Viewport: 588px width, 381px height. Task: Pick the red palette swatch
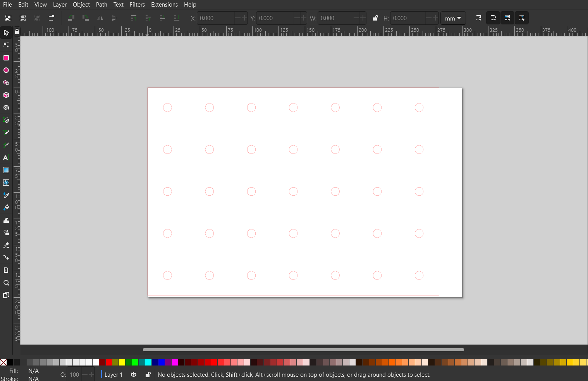(109, 362)
